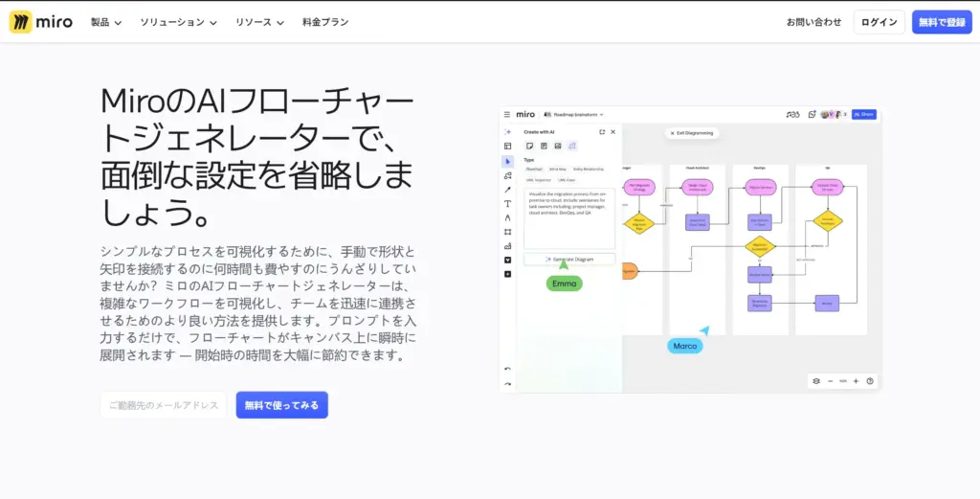Click the chart icon in the board toolbar
The height and width of the screenshot is (499, 980).
(507, 246)
